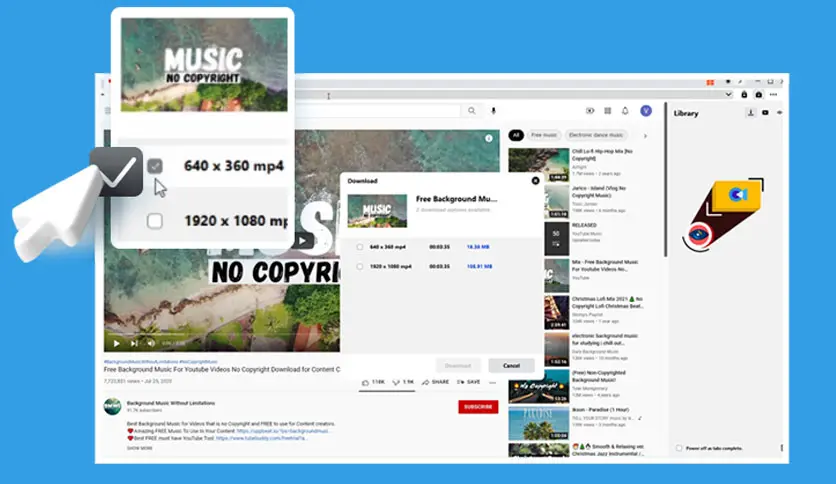Click the 18.38 MB size for 640 x 360
836x484 pixels.
point(478,247)
